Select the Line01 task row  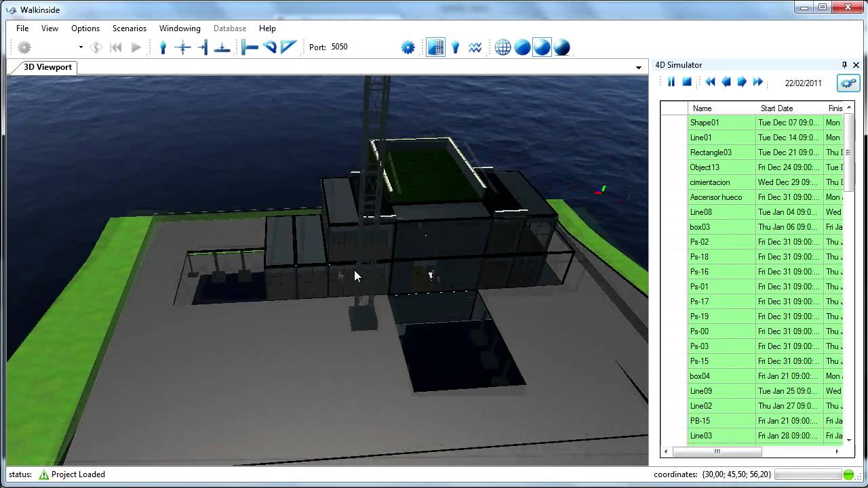pos(752,138)
